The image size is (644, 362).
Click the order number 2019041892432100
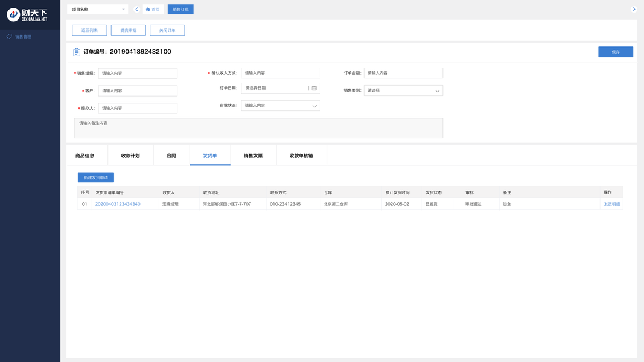tap(141, 52)
